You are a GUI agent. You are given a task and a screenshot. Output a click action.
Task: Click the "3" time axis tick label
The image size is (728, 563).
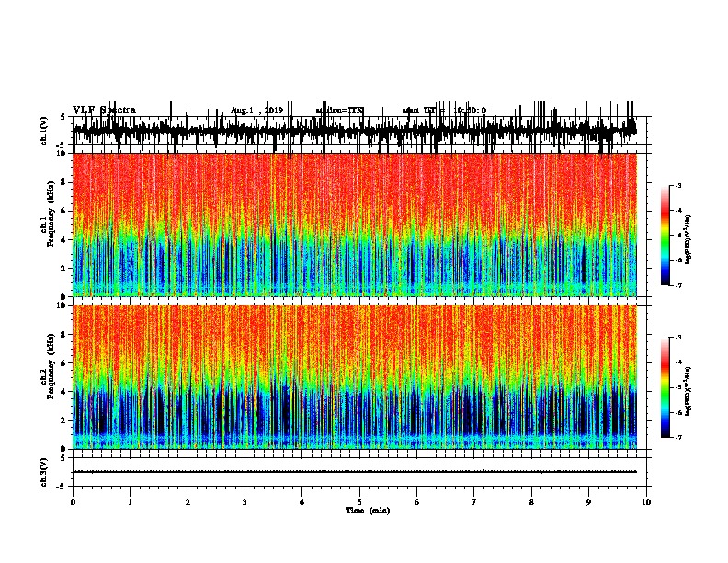[245, 502]
